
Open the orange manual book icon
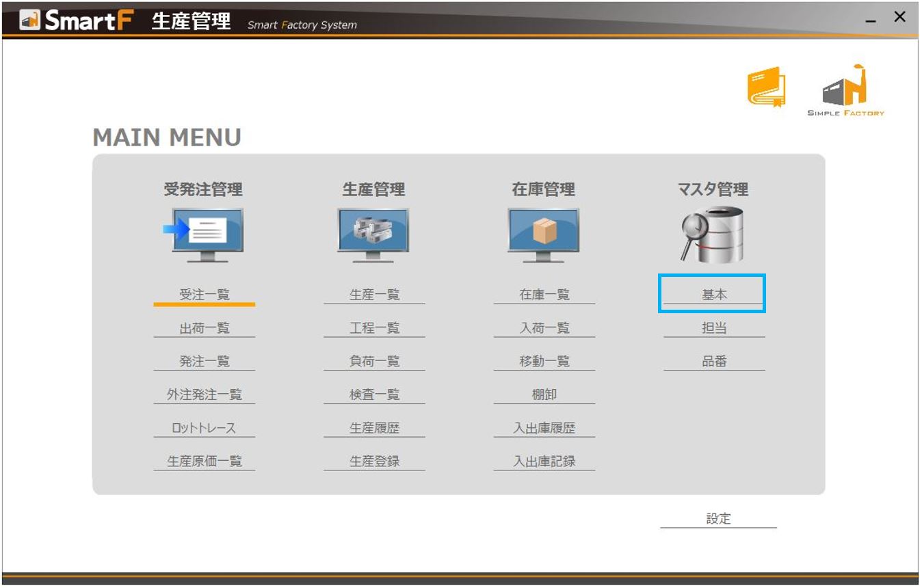[x=766, y=87]
